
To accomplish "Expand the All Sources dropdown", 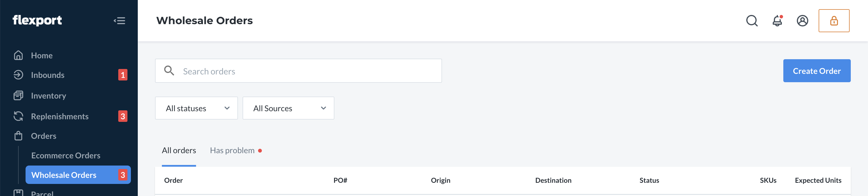I will pyautogui.click(x=288, y=108).
